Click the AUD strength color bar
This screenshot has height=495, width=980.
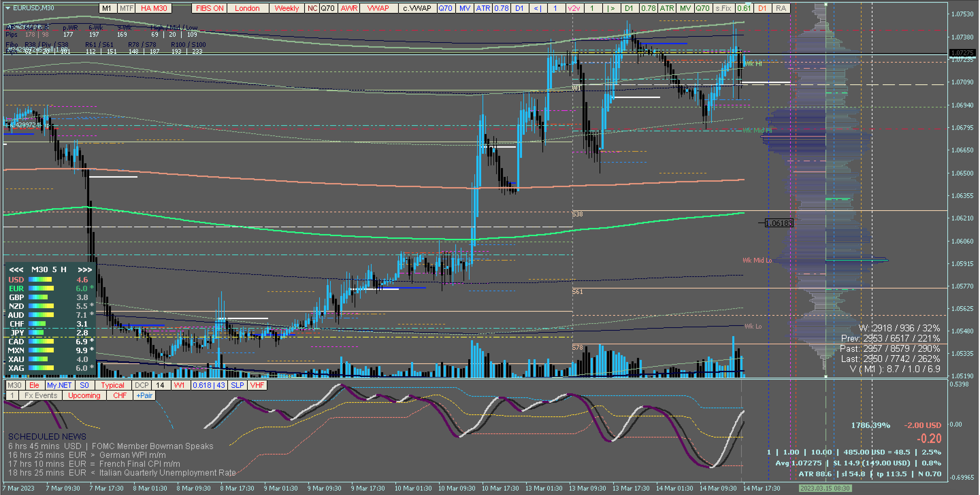point(41,315)
